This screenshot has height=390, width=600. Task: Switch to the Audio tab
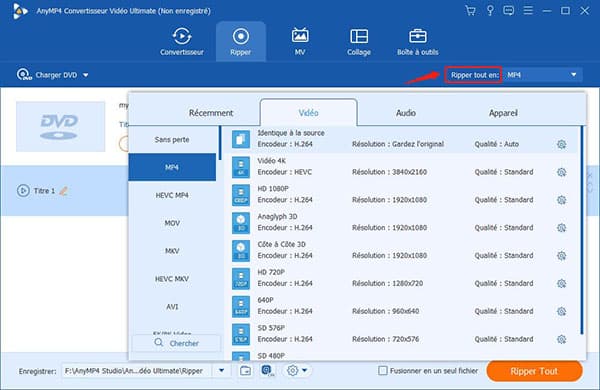406,113
